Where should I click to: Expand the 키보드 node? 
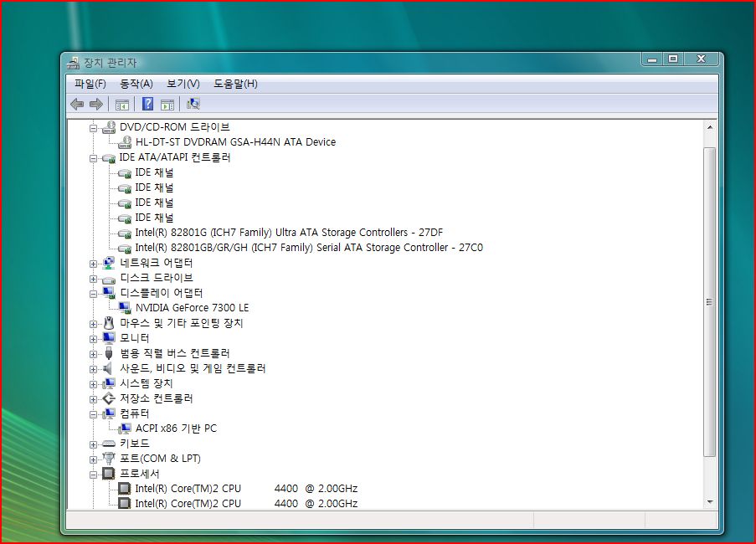[93, 444]
